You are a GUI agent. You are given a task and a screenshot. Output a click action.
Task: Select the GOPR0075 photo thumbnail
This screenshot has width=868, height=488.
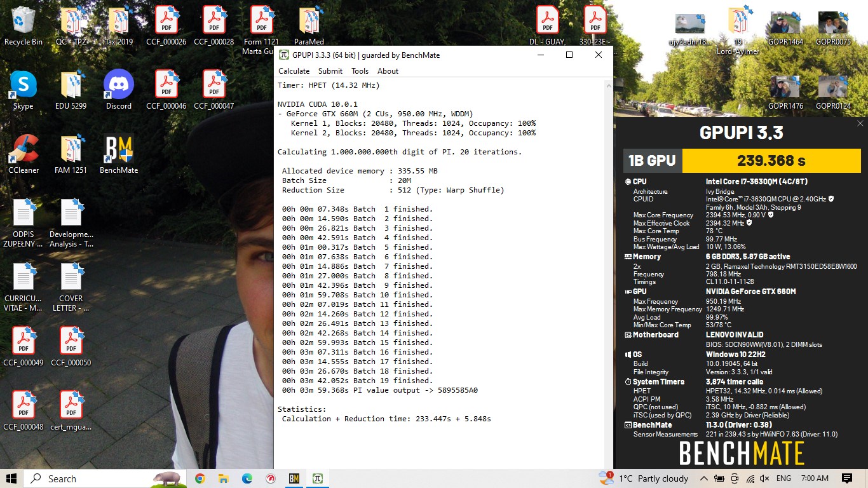click(834, 29)
